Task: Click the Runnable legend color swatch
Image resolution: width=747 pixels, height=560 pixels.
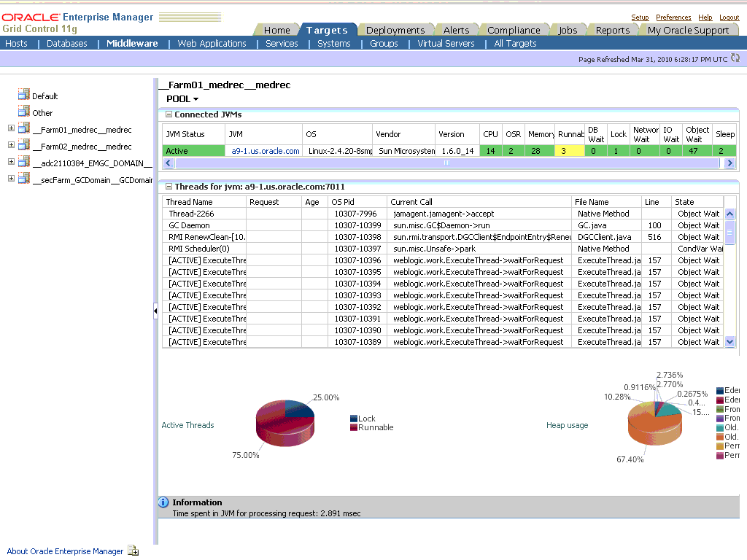Action: pyautogui.click(x=354, y=427)
